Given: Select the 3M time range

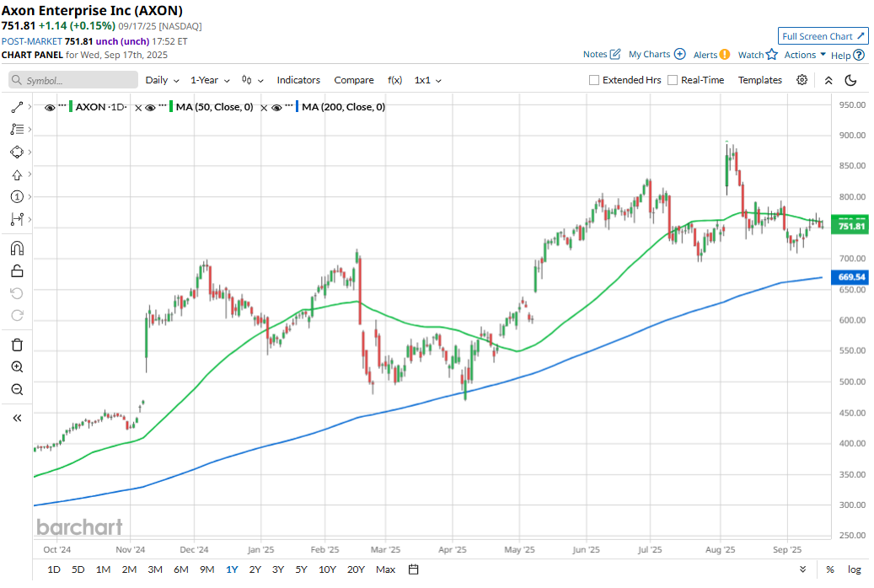Looking at the screenshot, I should (x=155, y=569).
